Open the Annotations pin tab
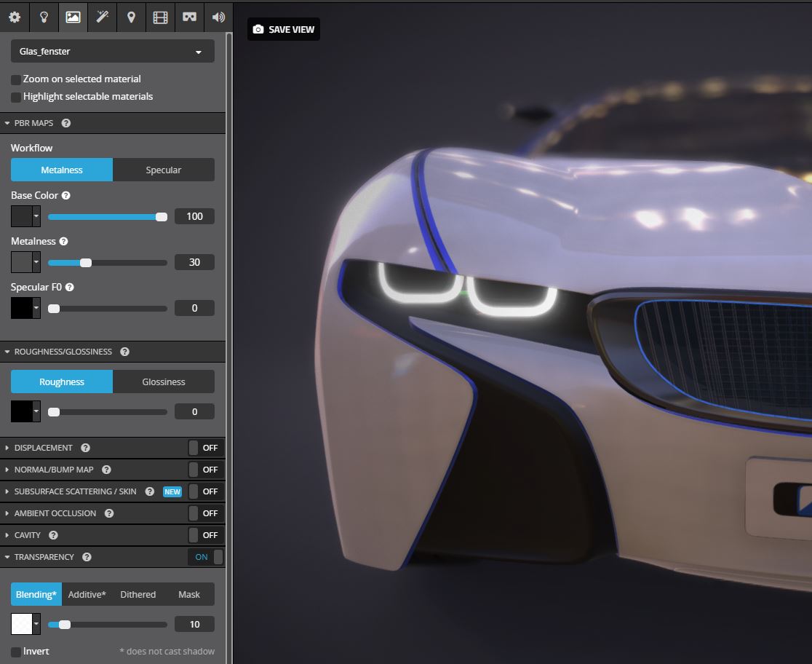Screen dimensions: 812x664 point(131,17)
